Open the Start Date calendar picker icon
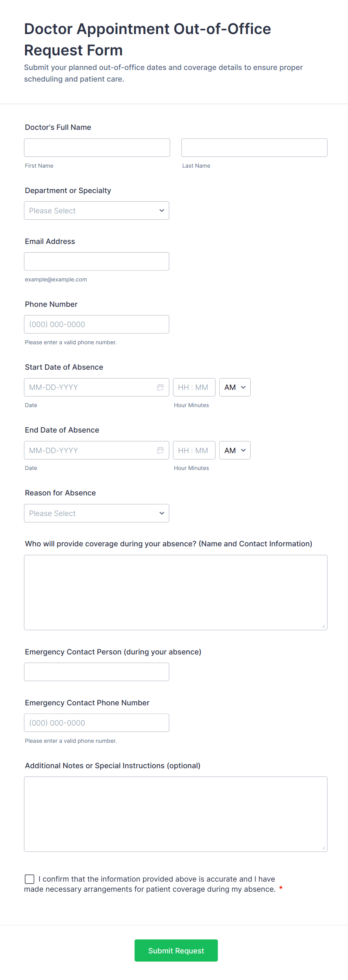Viewport: 348px width, 980px height. pyautogui.click(x=161, y=387)
